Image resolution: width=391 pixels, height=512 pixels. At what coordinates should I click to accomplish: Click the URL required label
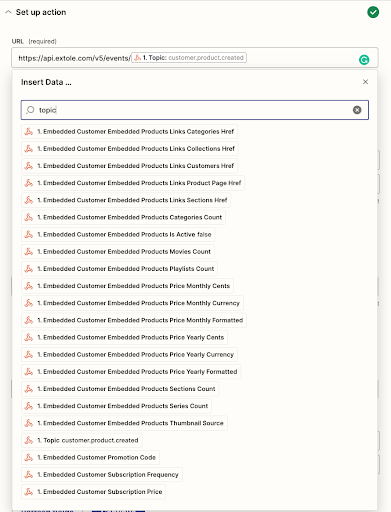34,41
